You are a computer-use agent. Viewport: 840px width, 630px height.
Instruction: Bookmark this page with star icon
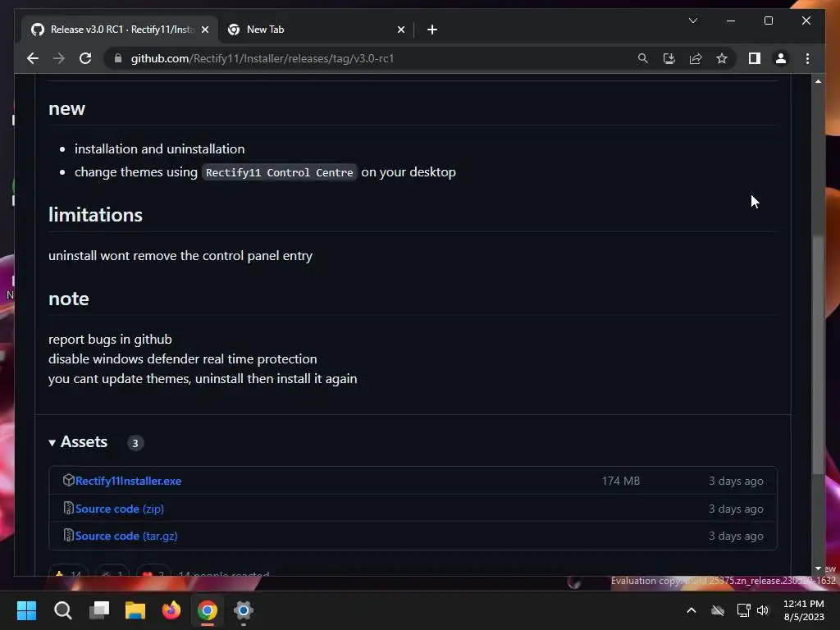(x=722, y=58)
